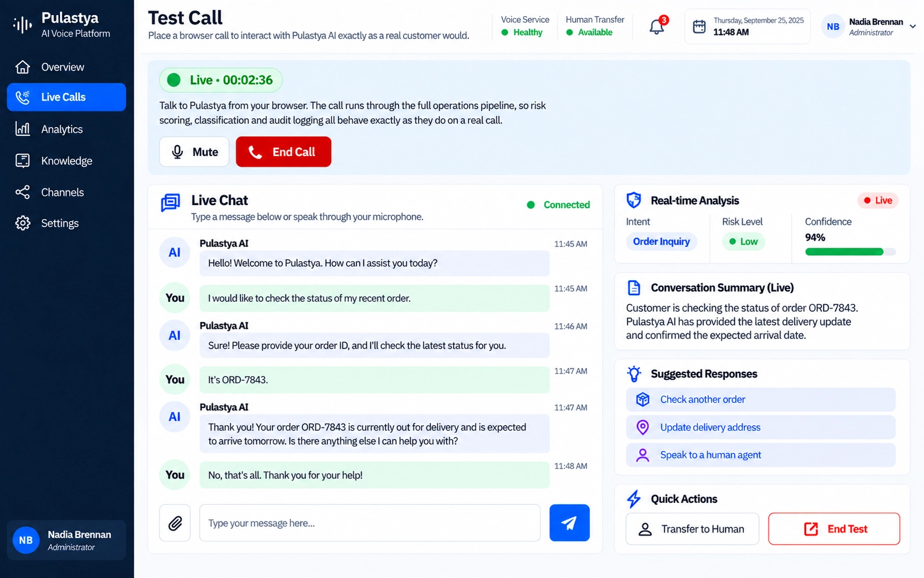This screenshot has height=578, width=924.
Task: Open Settings from the sidebar
Action: click(66, 223)
